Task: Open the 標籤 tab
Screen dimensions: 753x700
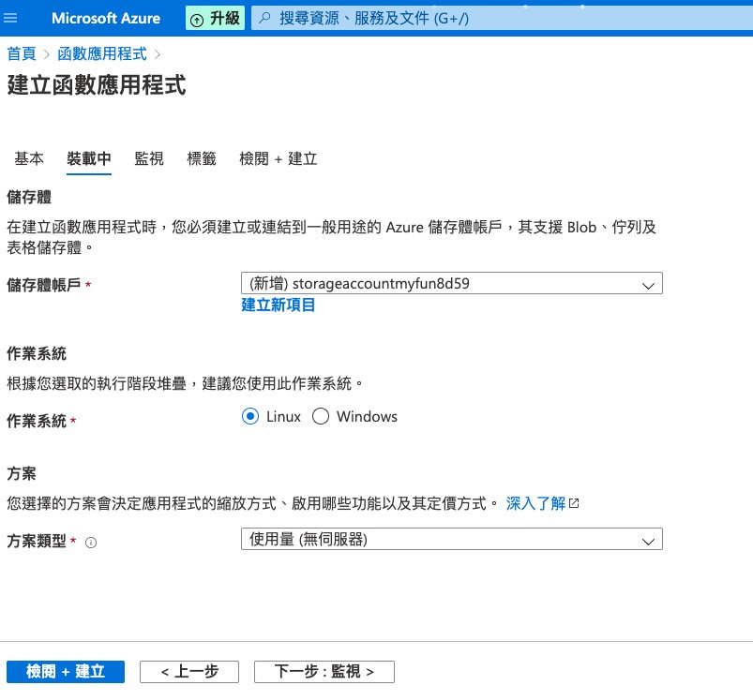Action: (202, 158)
